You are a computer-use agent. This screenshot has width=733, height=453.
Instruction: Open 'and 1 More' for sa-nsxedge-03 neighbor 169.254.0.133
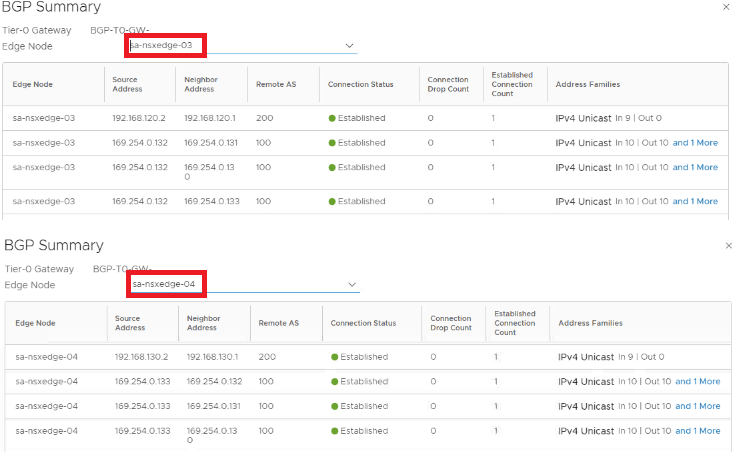(x=695, y=201)
